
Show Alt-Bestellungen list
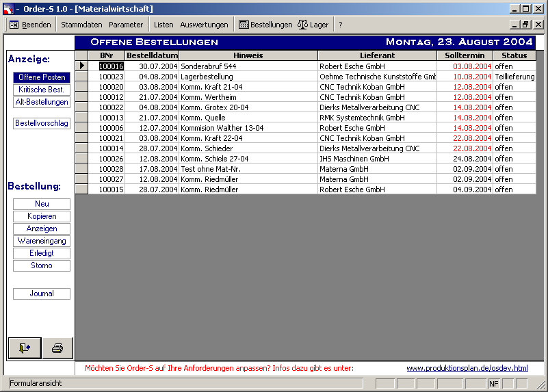[x=42, y=102]
